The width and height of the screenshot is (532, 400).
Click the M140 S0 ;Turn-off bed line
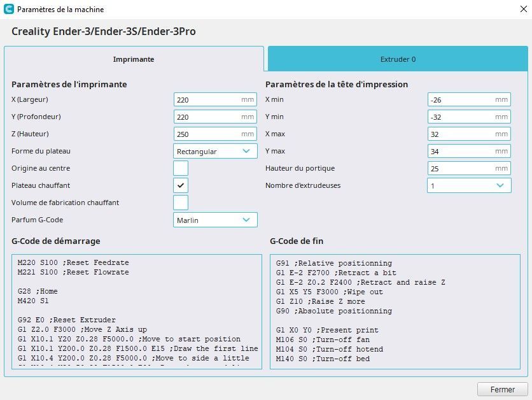point(323,359)
